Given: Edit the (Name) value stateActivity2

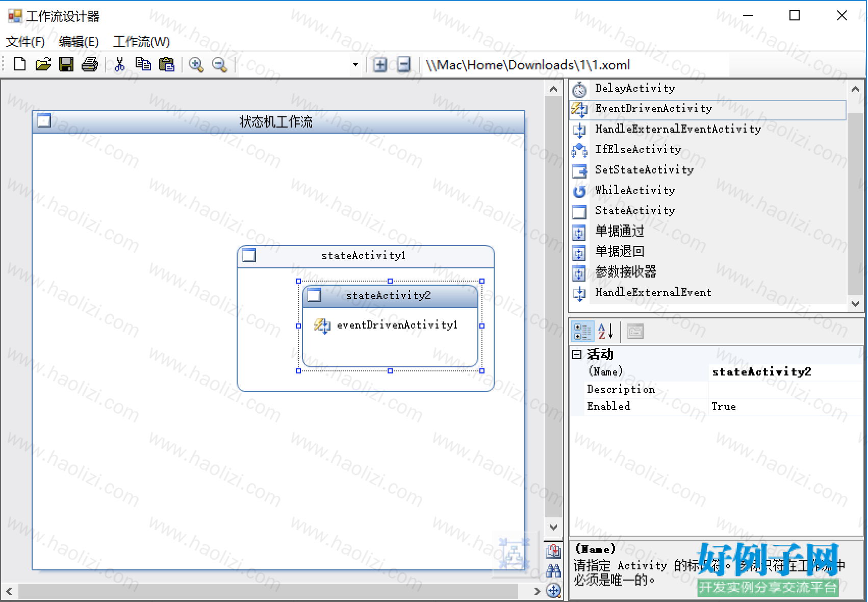Looking at the screenshot, I should [785, 372].
